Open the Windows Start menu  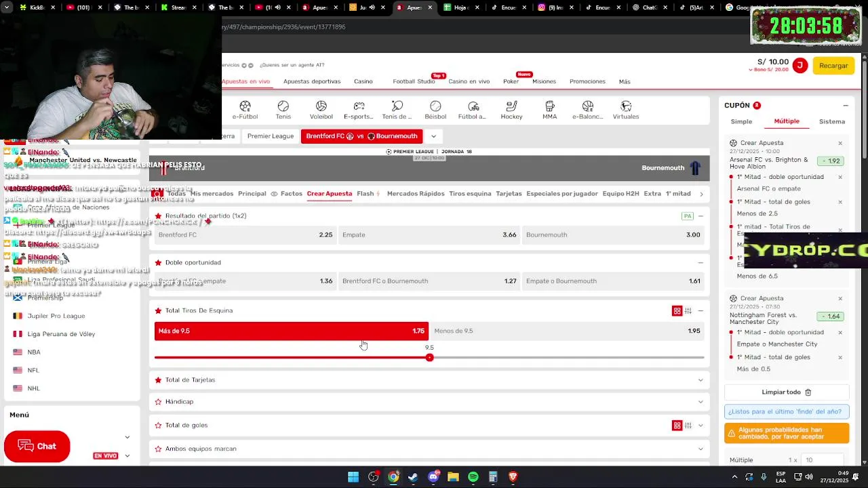[x=353, y=477]
